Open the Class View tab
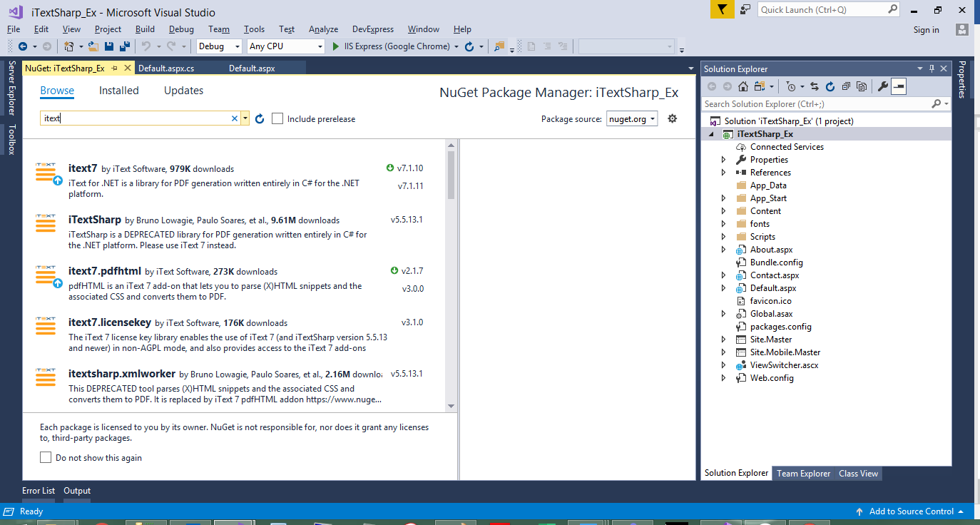Screen dimensions: 980x525 (x=858, y=473)
